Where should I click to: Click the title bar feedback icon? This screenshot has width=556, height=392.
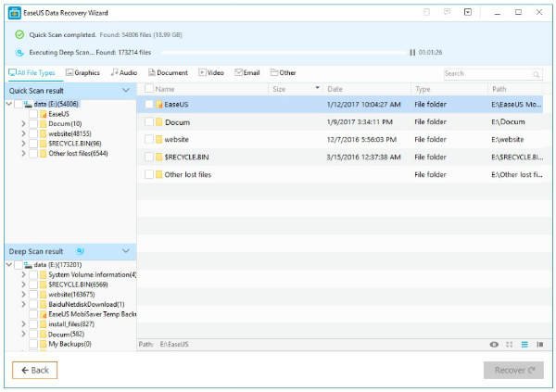[448, 12]
